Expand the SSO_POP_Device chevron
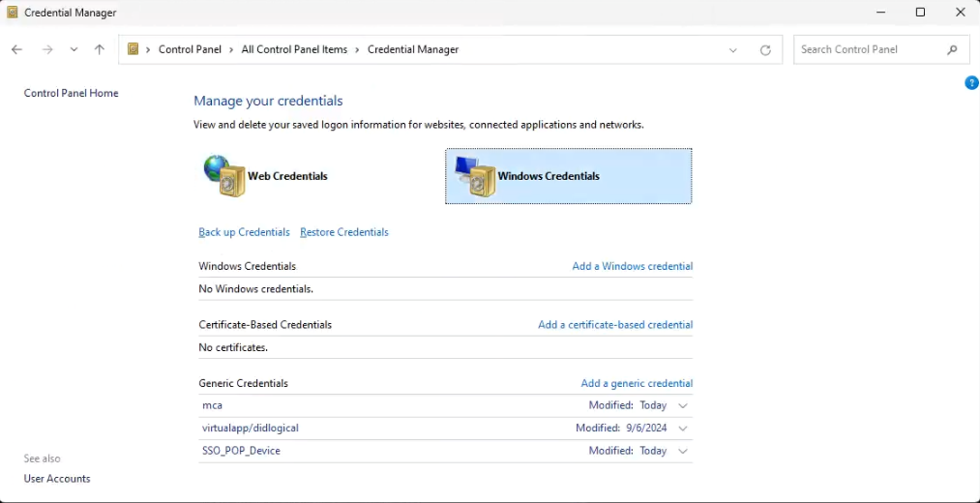The height and width of the screenshot is (503, 980). [x=682, y=451]
